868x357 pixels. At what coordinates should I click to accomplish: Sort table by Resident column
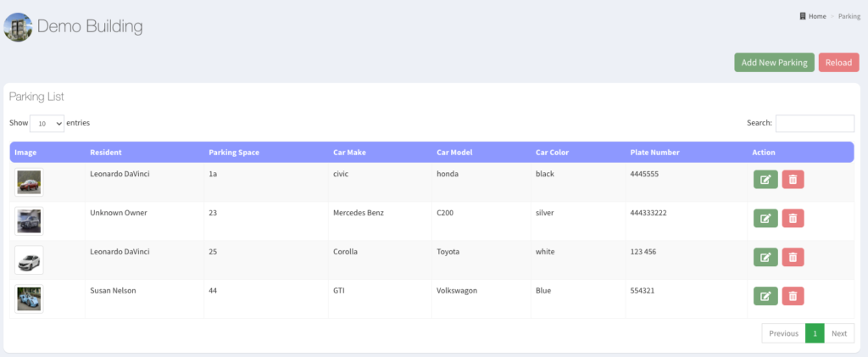[x=106, y=153]
